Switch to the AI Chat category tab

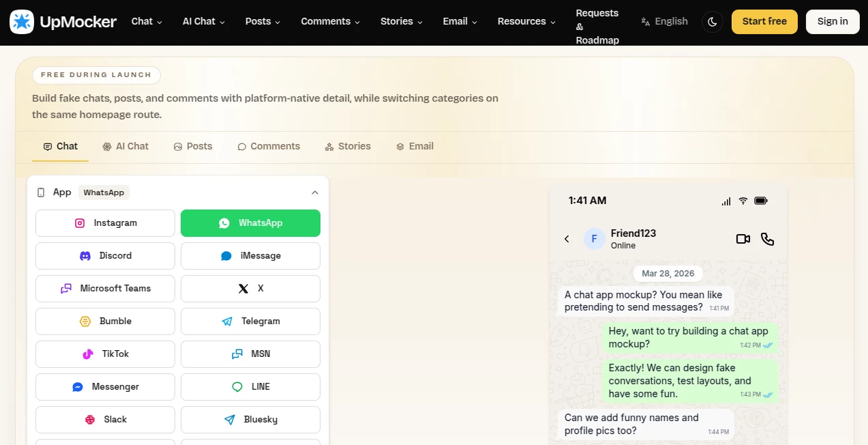click(125, 146)
